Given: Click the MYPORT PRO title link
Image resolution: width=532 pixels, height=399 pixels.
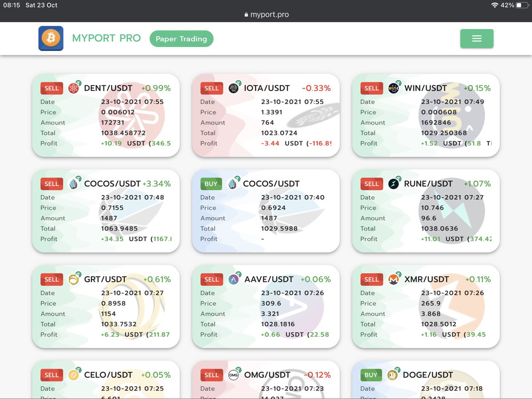Looking at the screenshot, I should [106, 39].
